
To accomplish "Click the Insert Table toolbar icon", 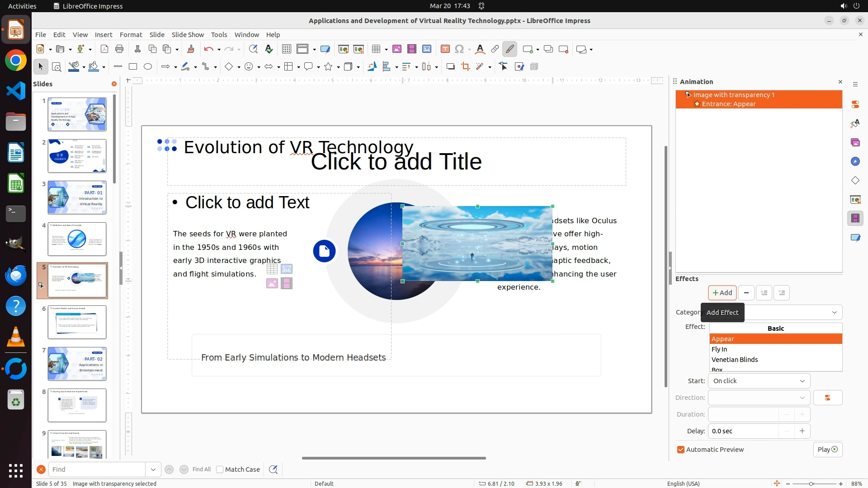I will click(x=376, y=49).
